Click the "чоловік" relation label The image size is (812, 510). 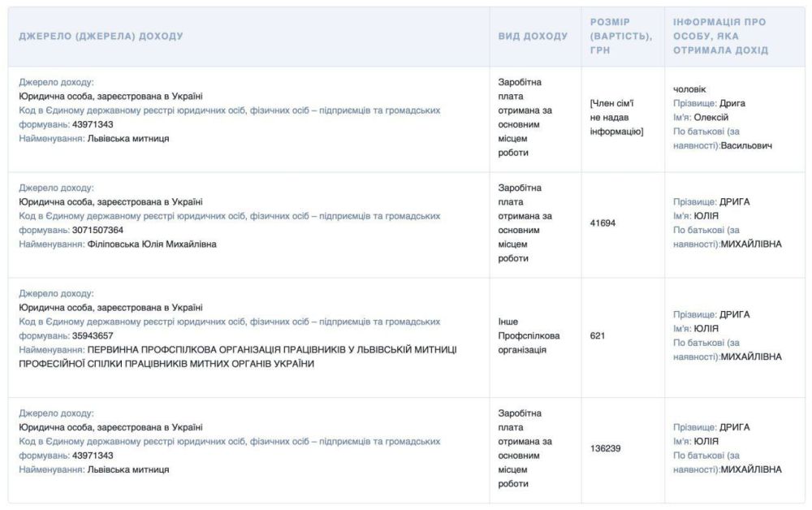click(x=689, y=89)
